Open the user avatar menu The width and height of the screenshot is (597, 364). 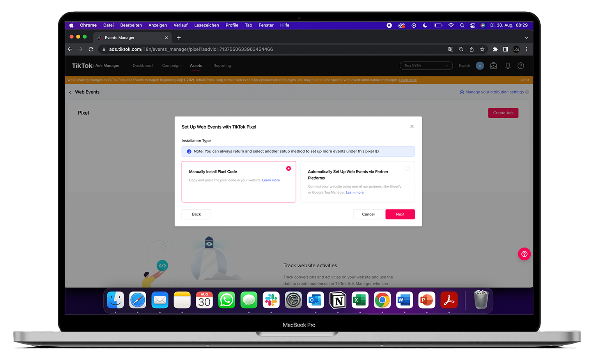480,65
